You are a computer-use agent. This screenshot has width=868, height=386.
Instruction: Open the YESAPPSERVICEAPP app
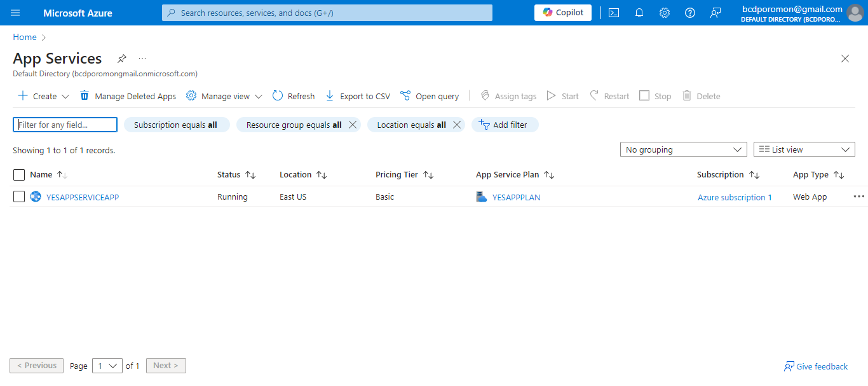coord(83,197)
